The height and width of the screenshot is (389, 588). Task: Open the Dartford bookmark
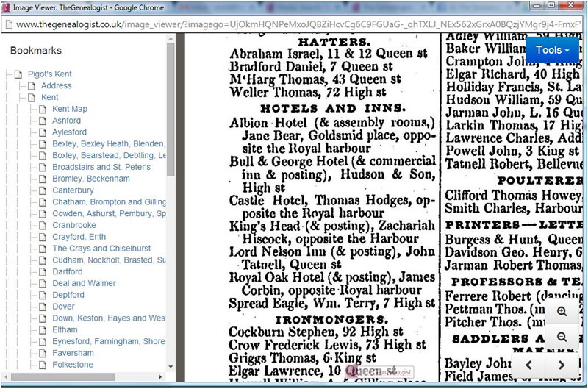point(68,271)
